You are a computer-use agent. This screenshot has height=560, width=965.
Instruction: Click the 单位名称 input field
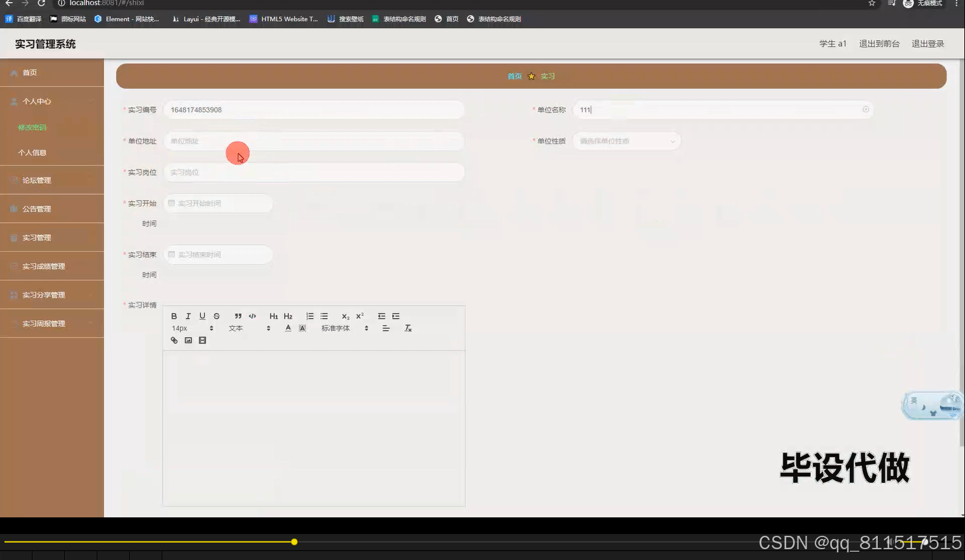(x=723, y=110)
